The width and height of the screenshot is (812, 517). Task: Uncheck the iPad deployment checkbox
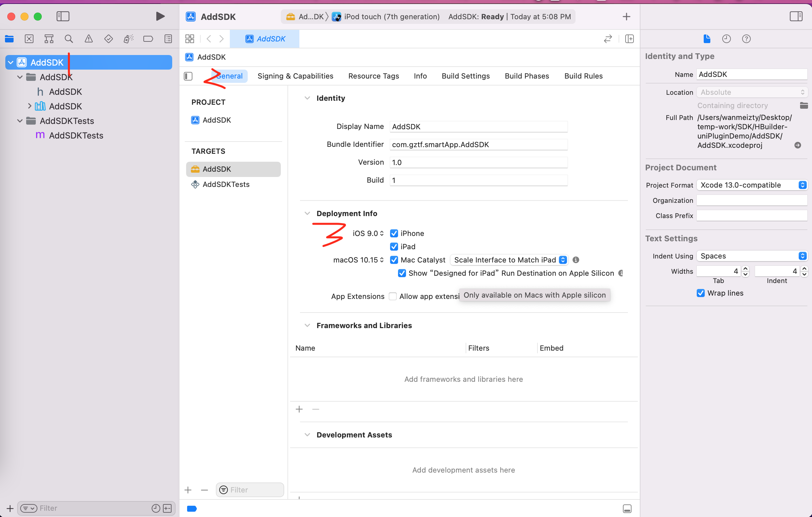point(394,247)
